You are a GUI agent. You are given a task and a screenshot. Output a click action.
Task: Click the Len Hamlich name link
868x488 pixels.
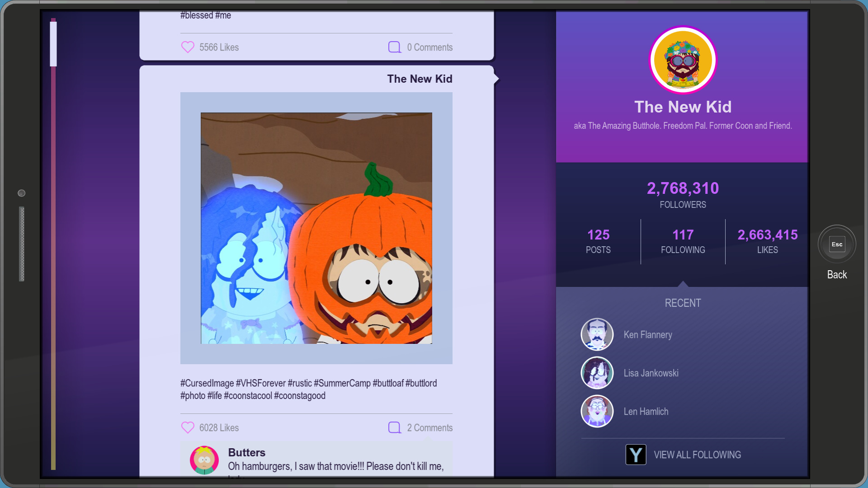point(646,411)
